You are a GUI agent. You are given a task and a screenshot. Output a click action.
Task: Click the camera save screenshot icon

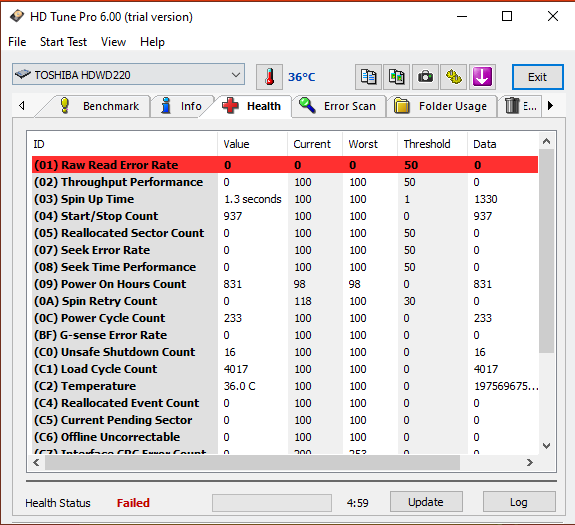click(x=425, y=77)
